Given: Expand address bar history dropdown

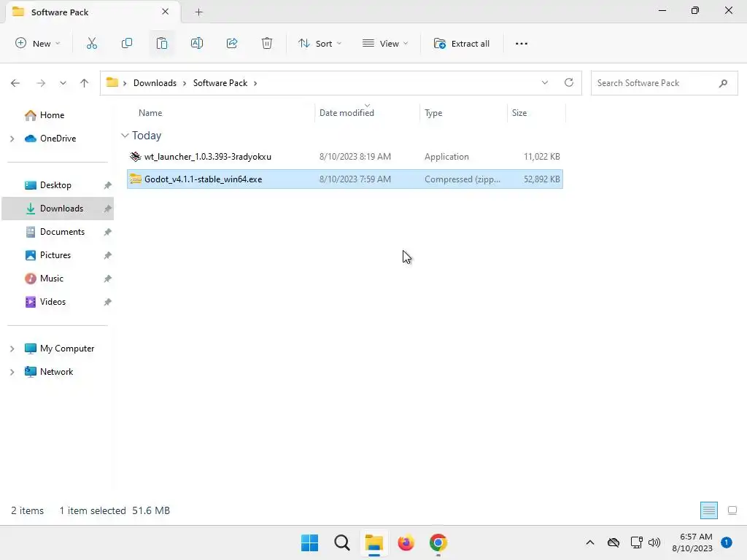Looking at the screenshot, I should 544,82.
